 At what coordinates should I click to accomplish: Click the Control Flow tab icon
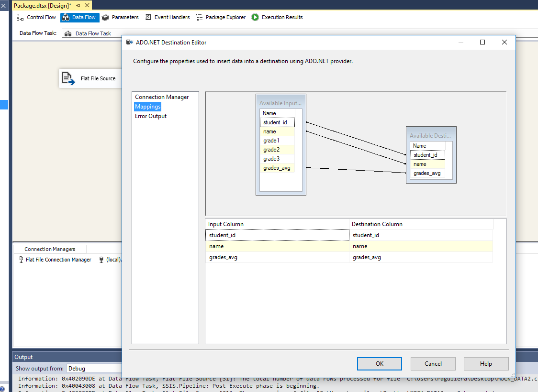20,17
